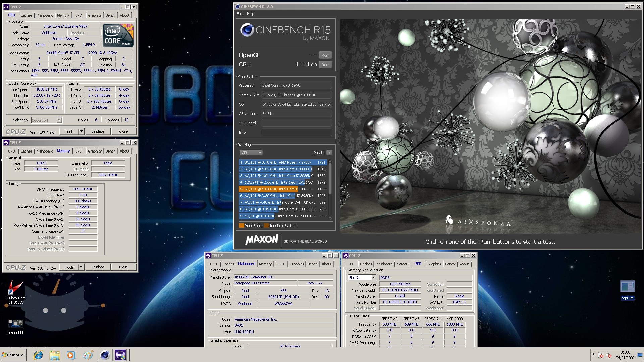This screenshot has width=644, height=362.
Task: Open Socket #1 selection dropdown
Action: click(x=46, y=120)
